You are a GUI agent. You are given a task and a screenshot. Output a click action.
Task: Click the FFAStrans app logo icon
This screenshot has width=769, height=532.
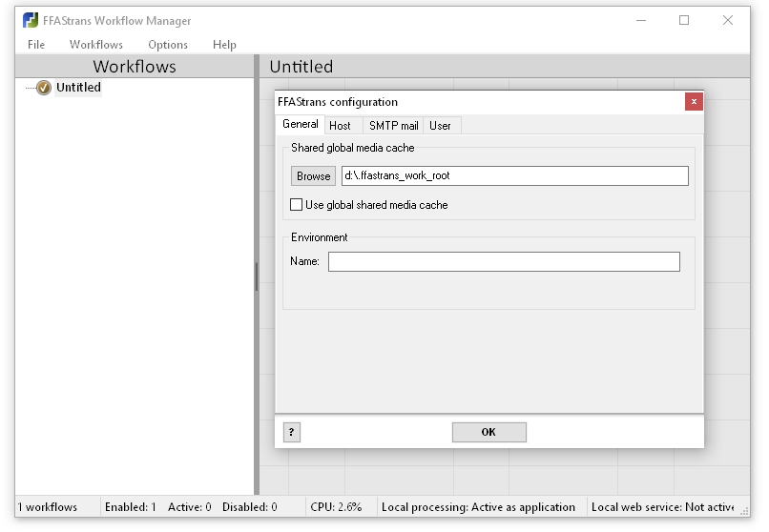click(x=31, y=21)
